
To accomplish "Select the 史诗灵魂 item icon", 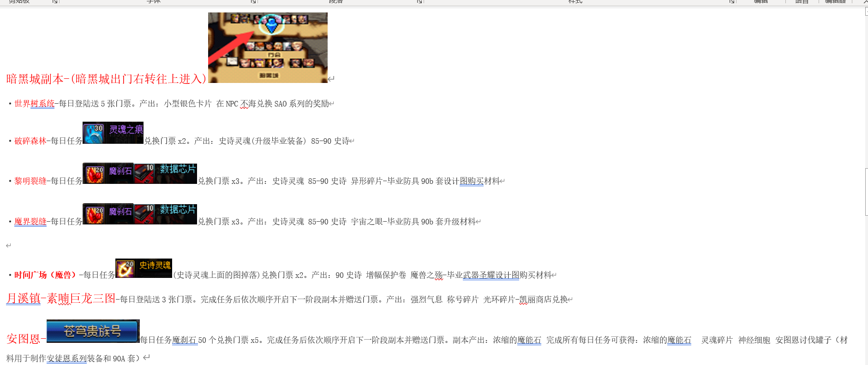I will pyautogui.click(x=144, y=268).
